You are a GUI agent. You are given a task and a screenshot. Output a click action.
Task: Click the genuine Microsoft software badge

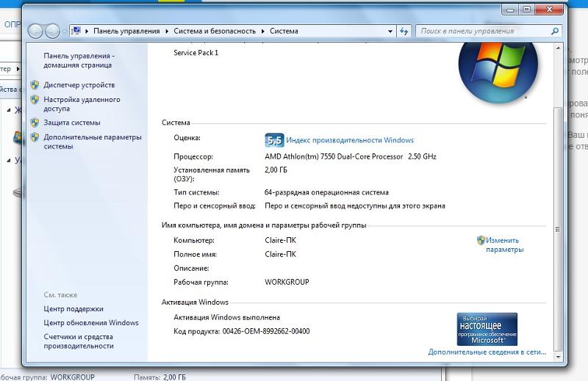pos(487,330)
